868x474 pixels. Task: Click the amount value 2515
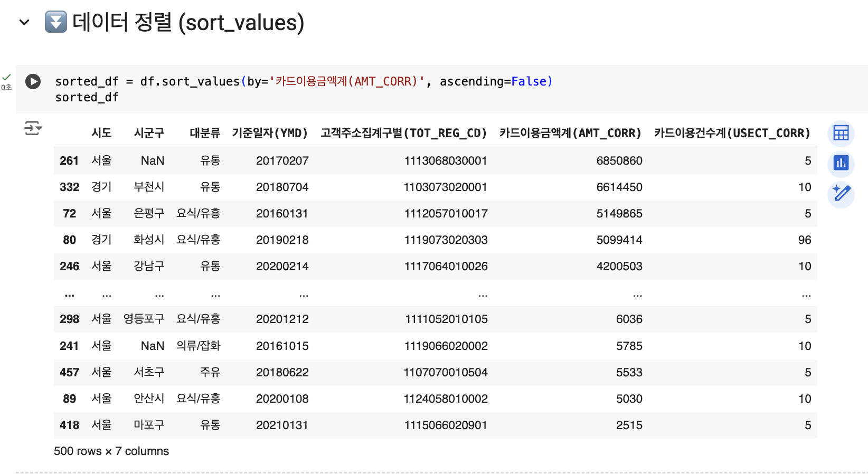(x=629, y=425)
